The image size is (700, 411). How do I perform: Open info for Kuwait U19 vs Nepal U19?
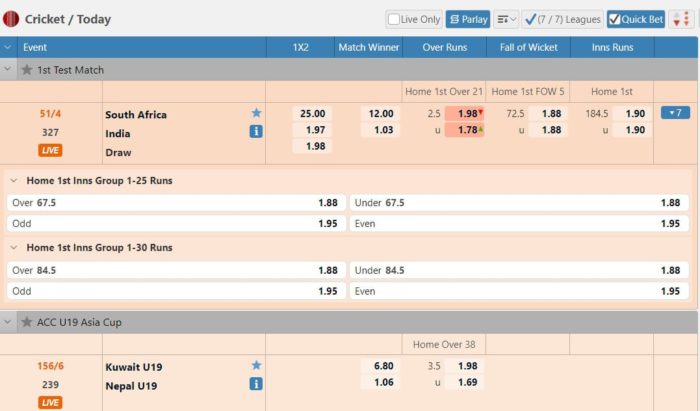256,383
